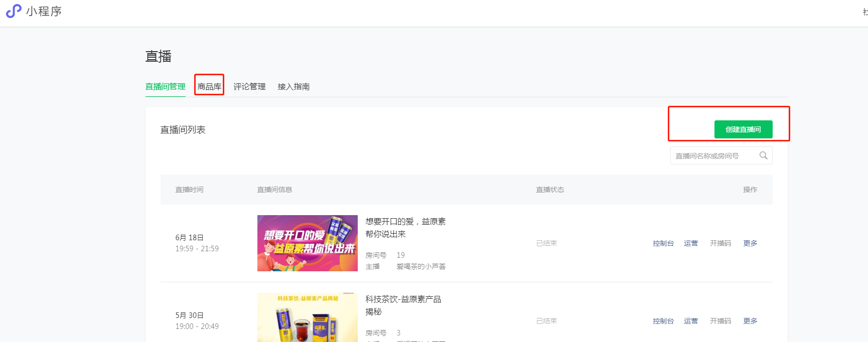Viewport: 868px width, 342px height.
Task: Click the 操作 column header
Action: (750, 190)
